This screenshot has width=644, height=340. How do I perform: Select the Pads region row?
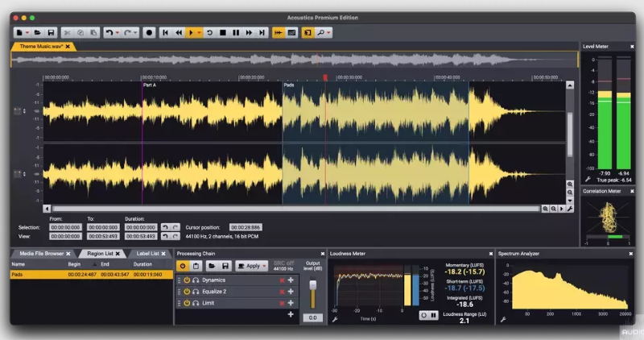[91, 274]
